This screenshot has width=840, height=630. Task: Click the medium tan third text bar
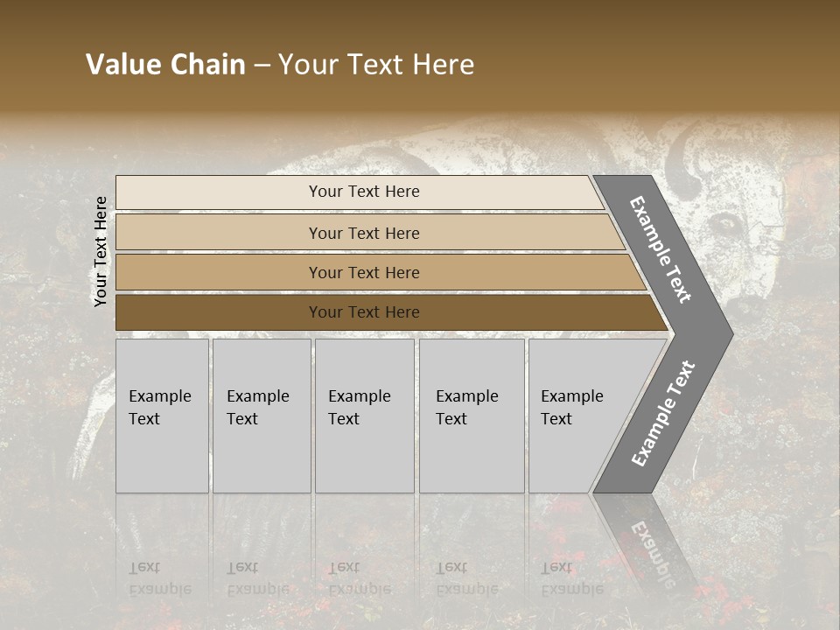pyautogui.click(x=381, y=272)
